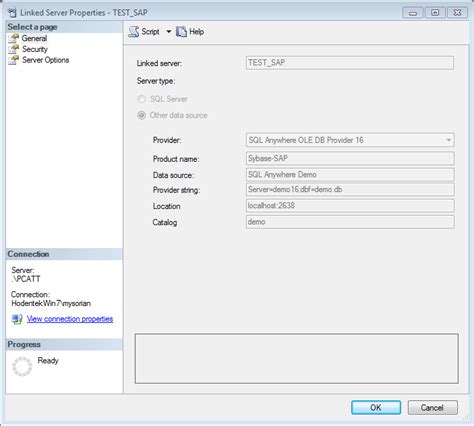Click the .\PCATT server name text
This screenshot has height=426, width=474.
(x=26, y=279)
